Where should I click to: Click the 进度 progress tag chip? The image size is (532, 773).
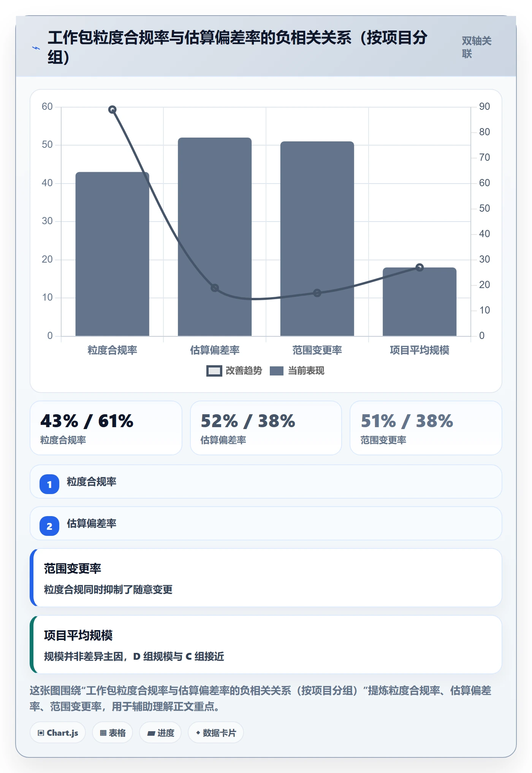pyautogui.click(x=160, y=733)
